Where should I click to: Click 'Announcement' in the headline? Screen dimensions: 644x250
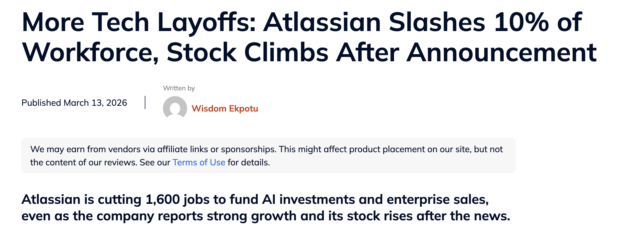coord(502,52)
